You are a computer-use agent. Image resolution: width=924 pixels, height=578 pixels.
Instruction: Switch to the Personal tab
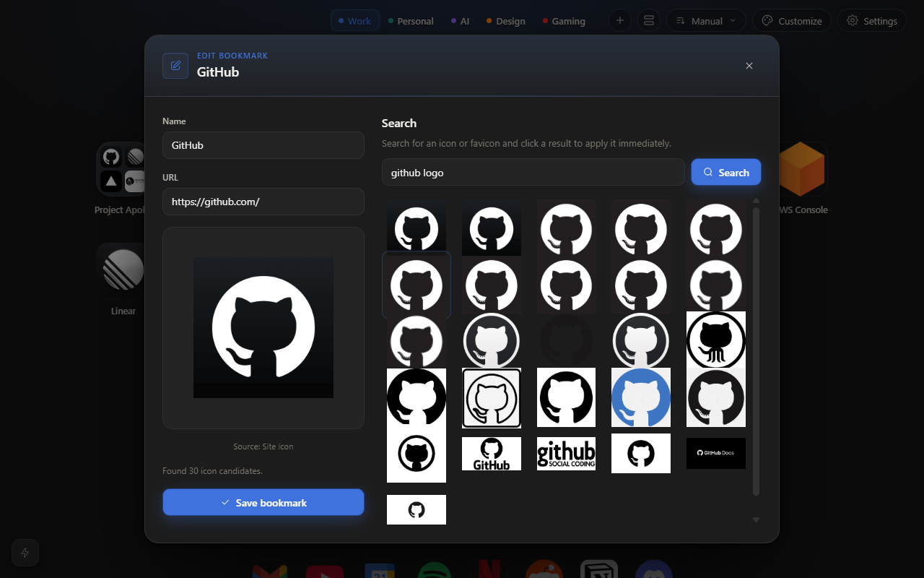[411, 21]
